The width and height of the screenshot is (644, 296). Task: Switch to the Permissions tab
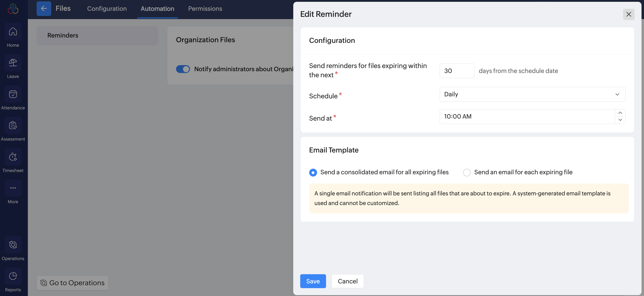click(x=205, y=9)
